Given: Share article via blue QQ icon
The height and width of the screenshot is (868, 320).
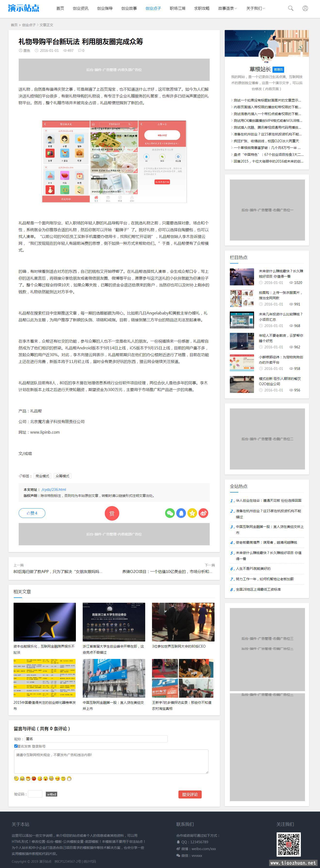Looking at the screenshot, I should (181, 513).
